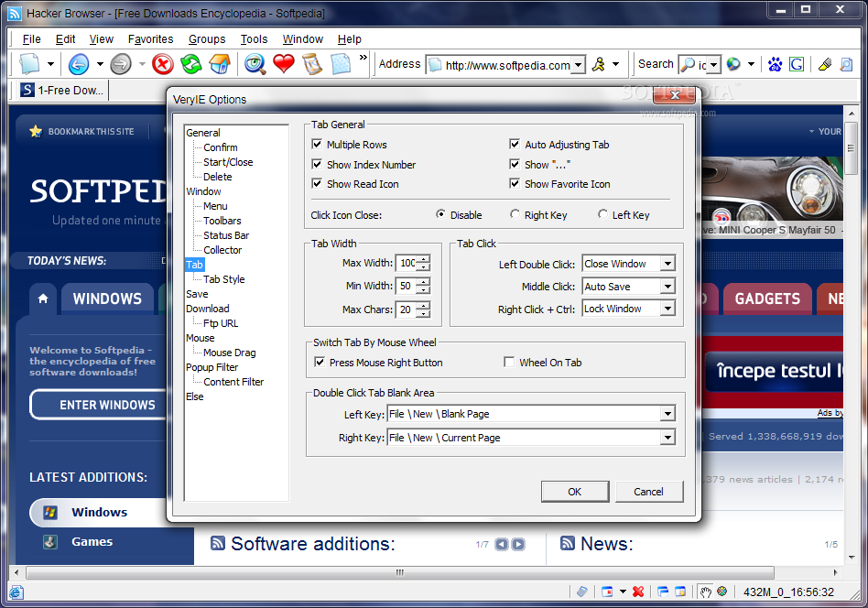This screenshot has width=868, height=608.
Task: Open the Tools menu
Action: pyautogui.click(x=255, y=39)
